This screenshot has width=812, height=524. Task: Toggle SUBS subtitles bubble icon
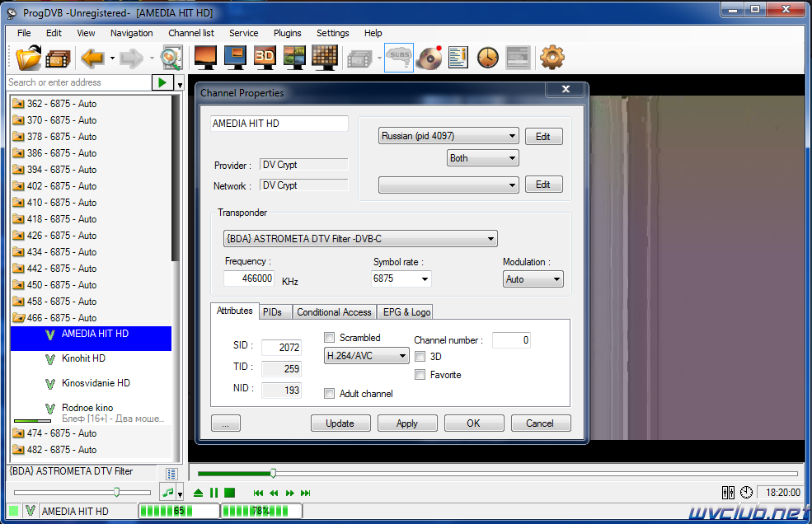pyautogui.click(x=399, y=58)
